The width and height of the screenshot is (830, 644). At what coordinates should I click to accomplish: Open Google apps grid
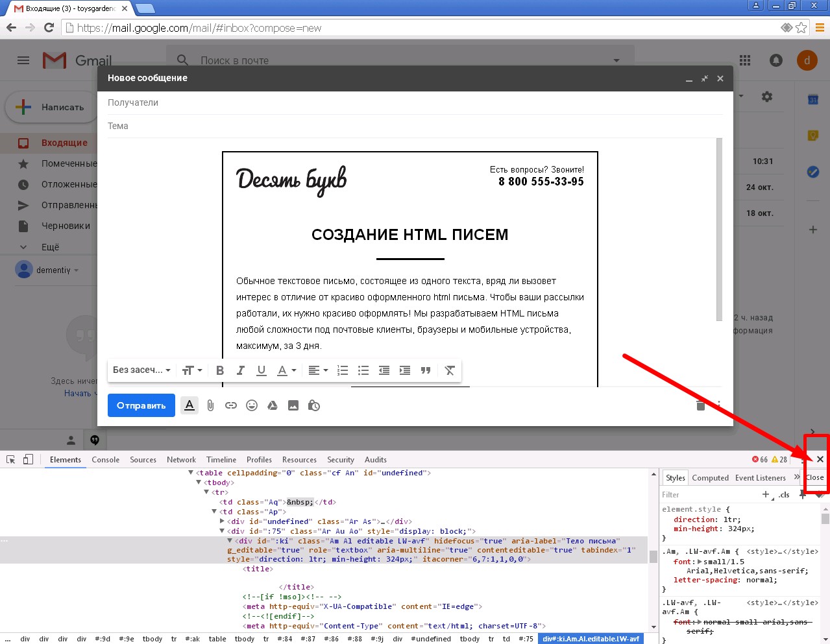coord(745,60)
